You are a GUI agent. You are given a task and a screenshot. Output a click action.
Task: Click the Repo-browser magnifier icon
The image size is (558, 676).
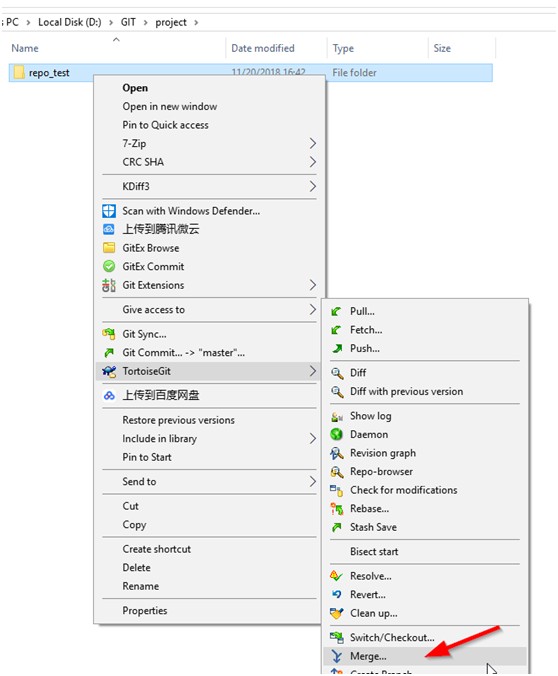(x=336, y=472)
